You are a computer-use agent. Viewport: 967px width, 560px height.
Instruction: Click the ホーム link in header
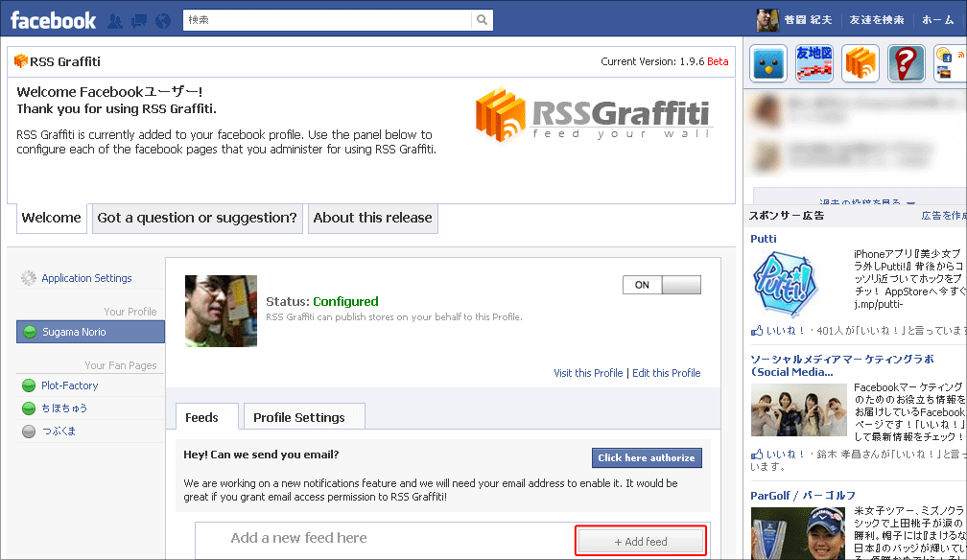938,20
